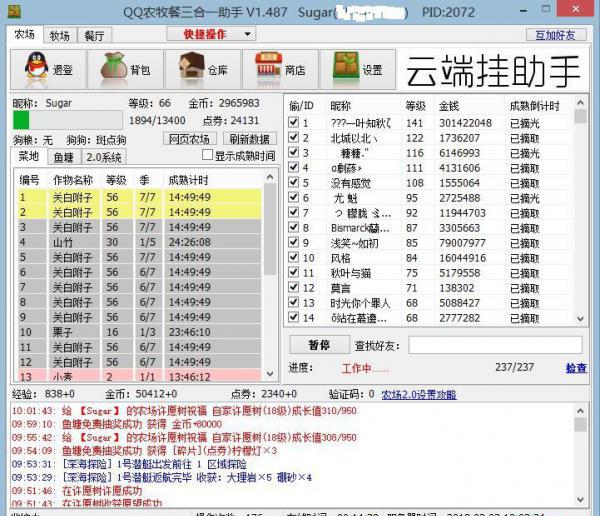The width and height of the screenshot is (600, 516).
Task: Open the warehouse house icon
Action: (192, 67)
